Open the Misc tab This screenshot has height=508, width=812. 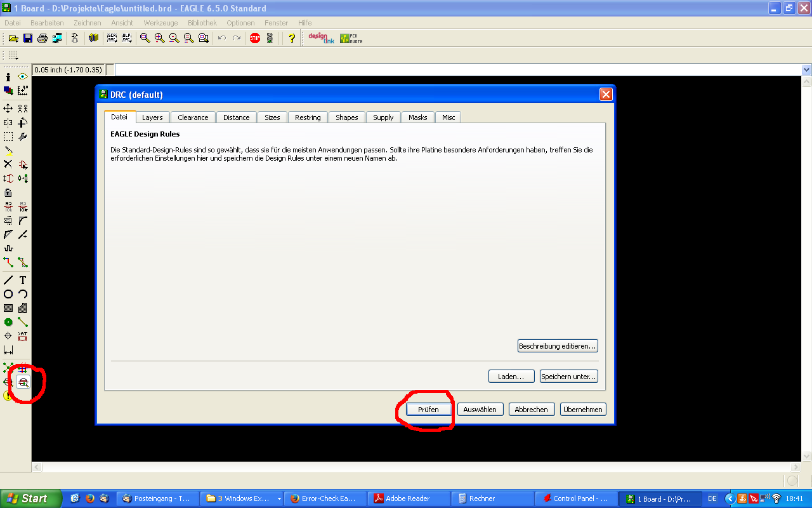click(x=449, y=117)
